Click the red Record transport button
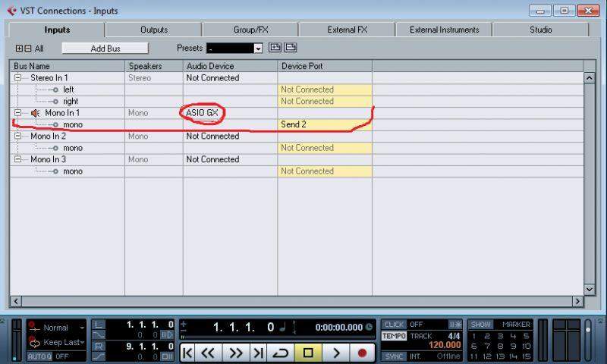This screenshot has width=607, height=364. click(x=362, y=353)
